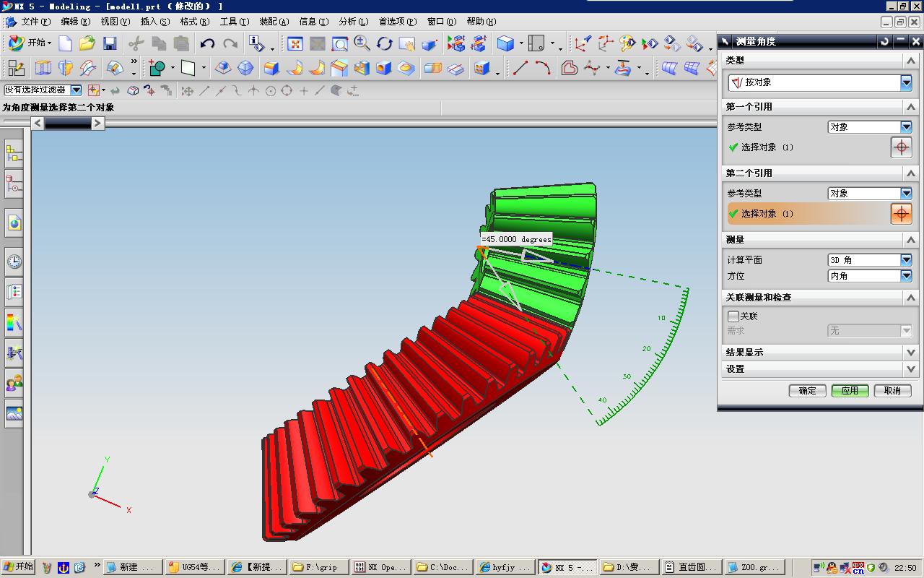Click the 取消 Cancel button
The height and width of the screenshot is (578, 924).
click(x=893, y=391)
